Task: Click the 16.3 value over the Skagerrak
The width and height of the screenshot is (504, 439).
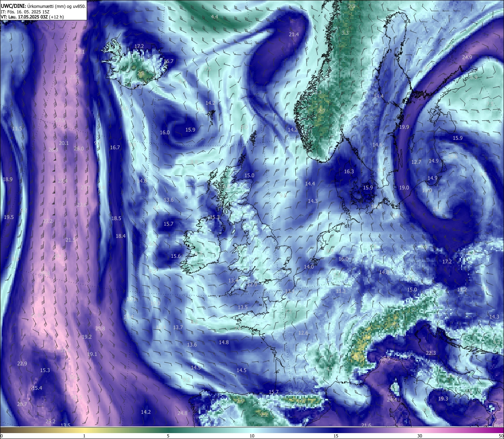Action: pos(349,171)
